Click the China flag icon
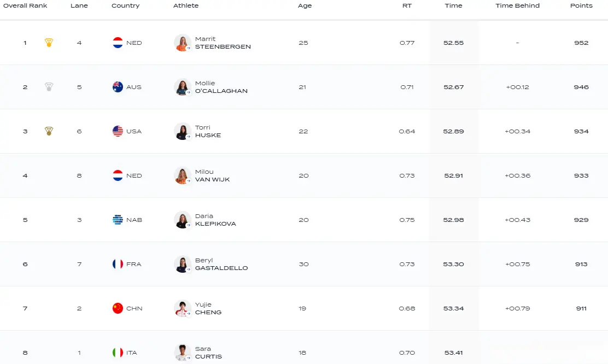This screenshot has width=608, height=364. [x=118, y=308]
